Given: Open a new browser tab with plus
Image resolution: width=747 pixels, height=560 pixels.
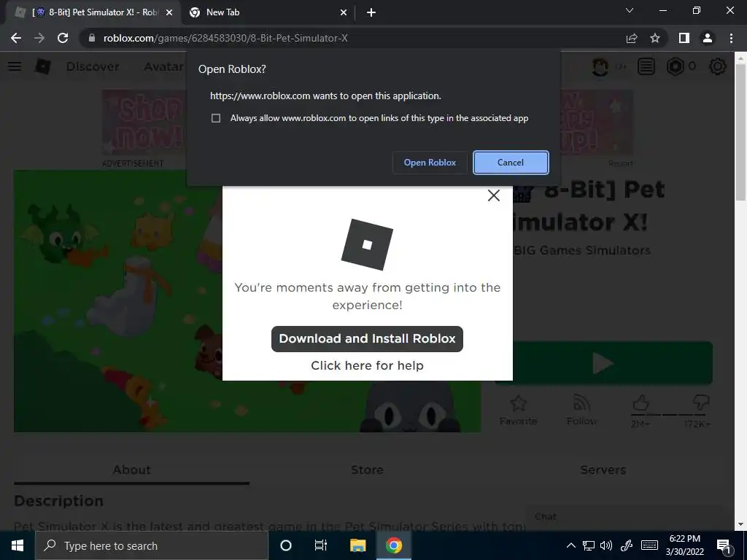Looking at the screenshot, I should click(371, 13).
